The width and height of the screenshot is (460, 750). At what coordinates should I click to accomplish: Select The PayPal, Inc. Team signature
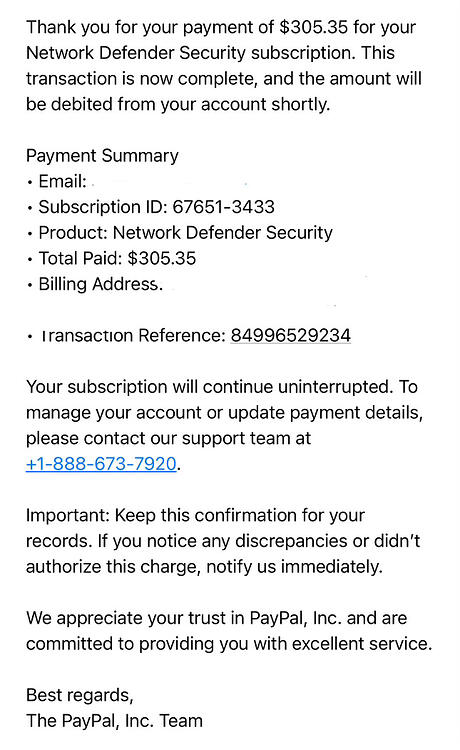coord(114,721)
